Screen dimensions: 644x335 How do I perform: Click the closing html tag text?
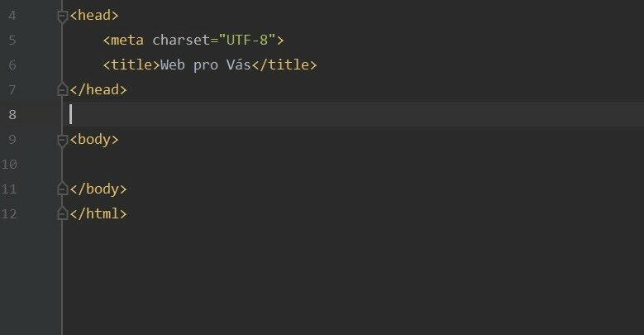point(98,213)
